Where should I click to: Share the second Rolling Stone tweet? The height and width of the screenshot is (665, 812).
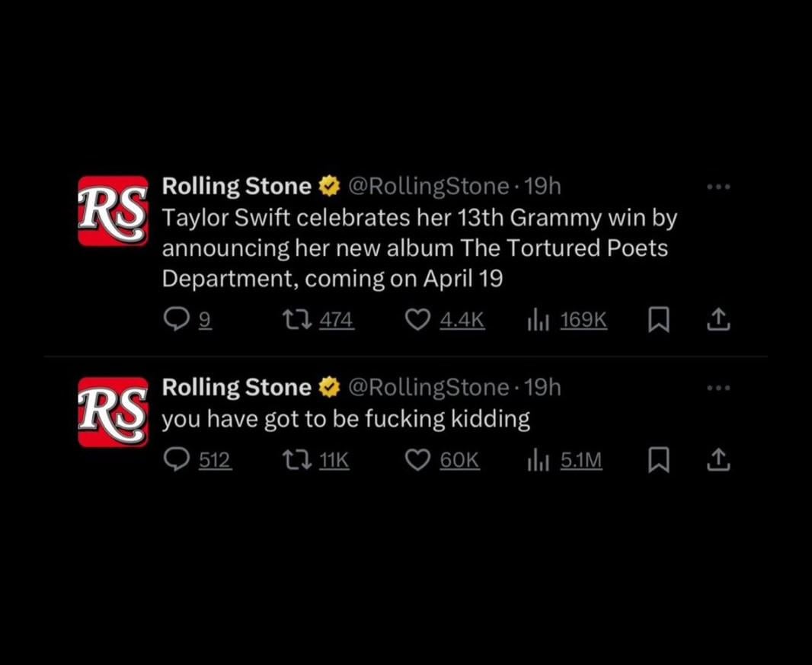pos(718,461)
